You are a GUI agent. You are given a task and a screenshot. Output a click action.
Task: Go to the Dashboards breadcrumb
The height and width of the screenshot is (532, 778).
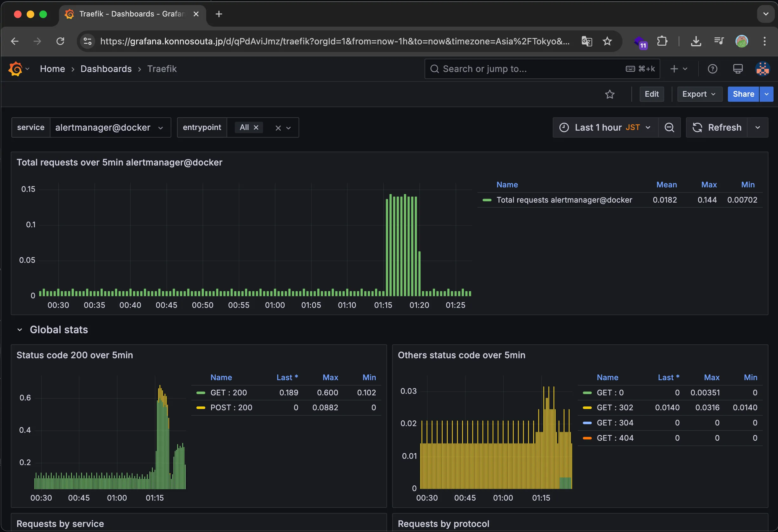point(106,69)
